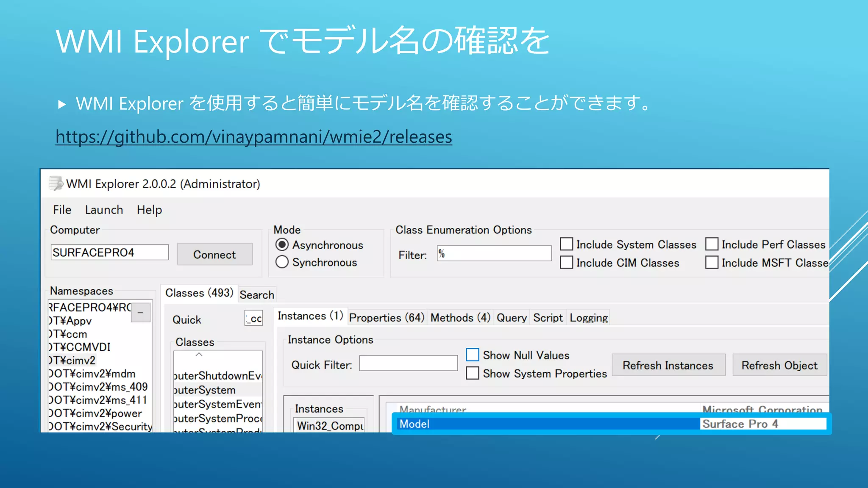Enable Include System Classes

(x=567, y=244)
